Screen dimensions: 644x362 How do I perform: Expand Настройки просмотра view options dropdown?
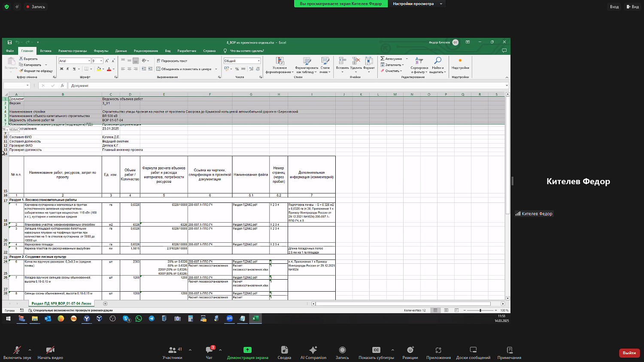441,4
